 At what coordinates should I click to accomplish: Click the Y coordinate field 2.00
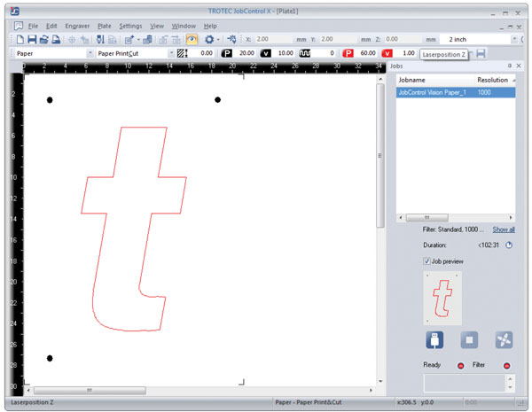(338, 39)
